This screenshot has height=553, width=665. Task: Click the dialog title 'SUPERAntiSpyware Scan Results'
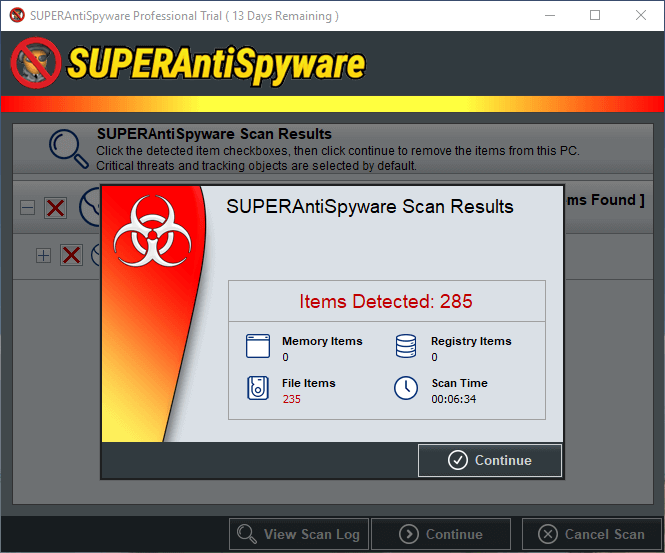[x=370, y=207]
